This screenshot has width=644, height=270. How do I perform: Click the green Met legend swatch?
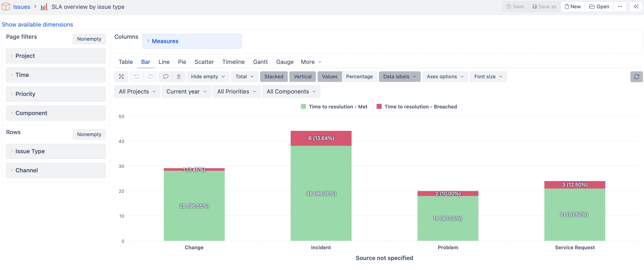tap(303, 107)
